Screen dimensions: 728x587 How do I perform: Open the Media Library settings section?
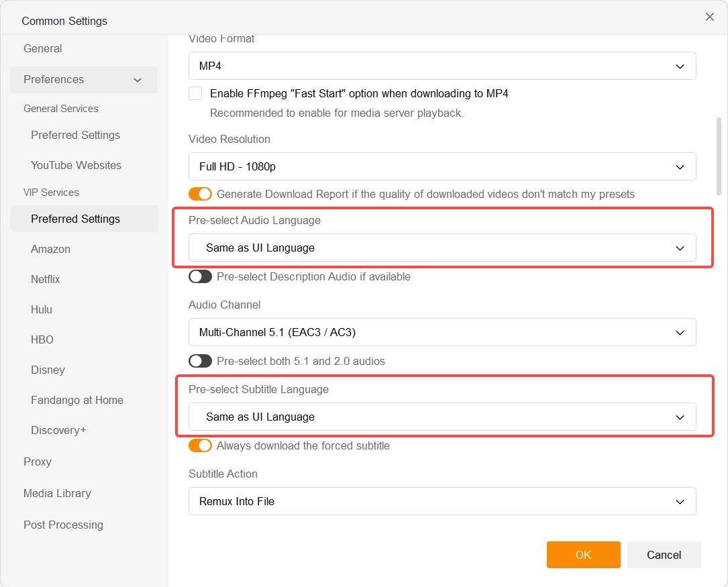pyautogui.click(x=57, y=493)
